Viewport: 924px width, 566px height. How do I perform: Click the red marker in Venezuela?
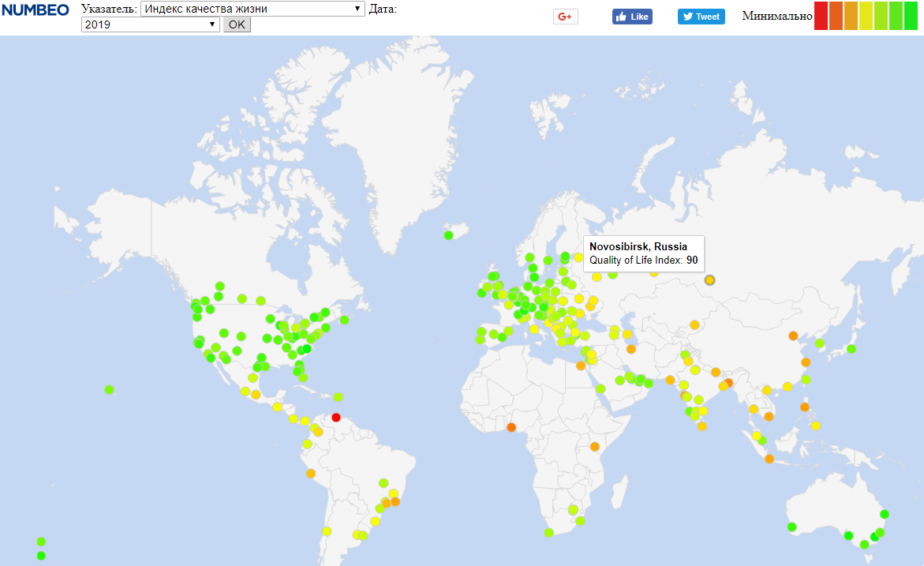(x=336, y=417)
